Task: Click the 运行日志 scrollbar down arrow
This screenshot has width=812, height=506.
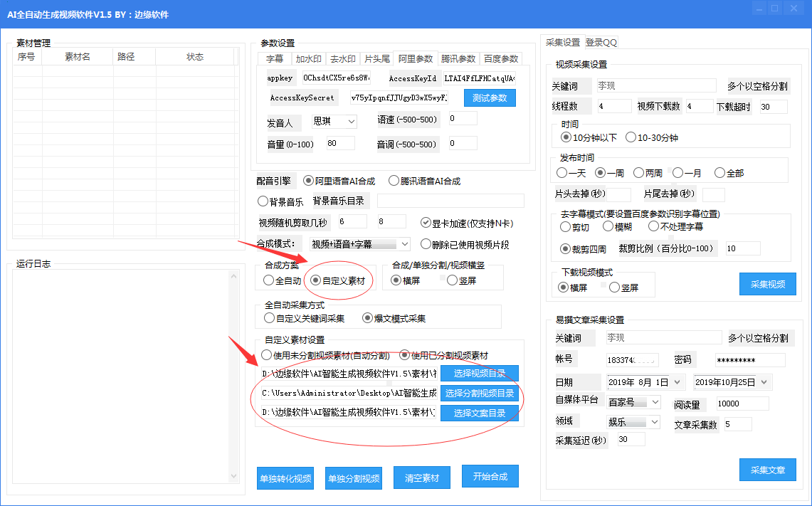Action: coord(233,476)
